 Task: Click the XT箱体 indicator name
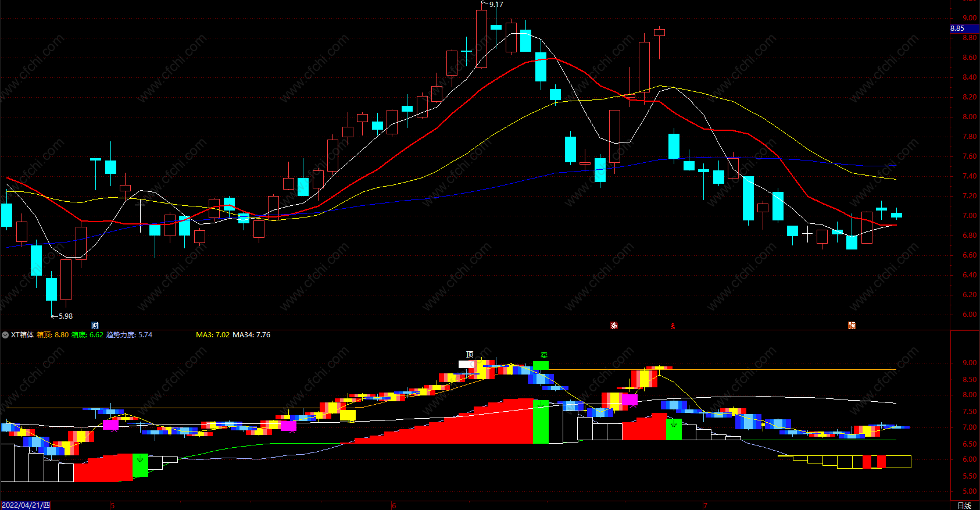point(23,335)
